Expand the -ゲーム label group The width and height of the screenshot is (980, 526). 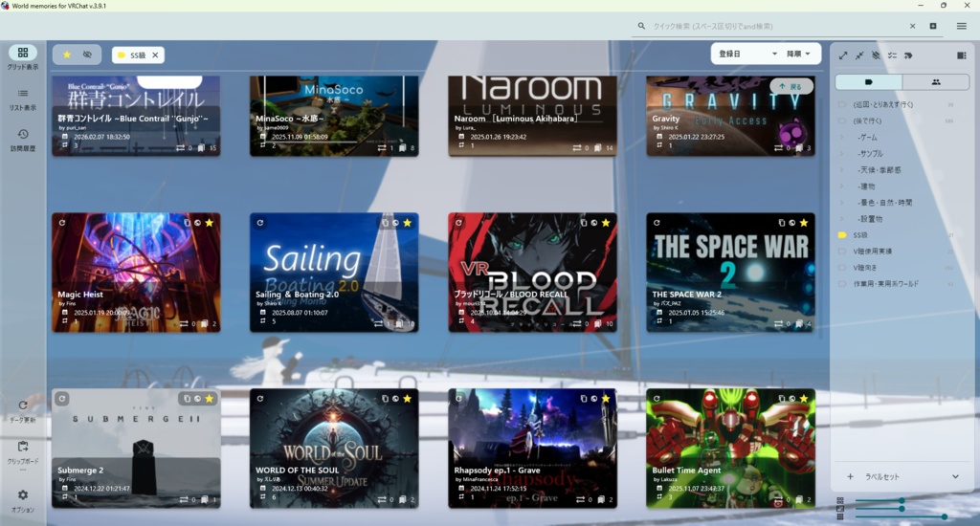[842, 137]
